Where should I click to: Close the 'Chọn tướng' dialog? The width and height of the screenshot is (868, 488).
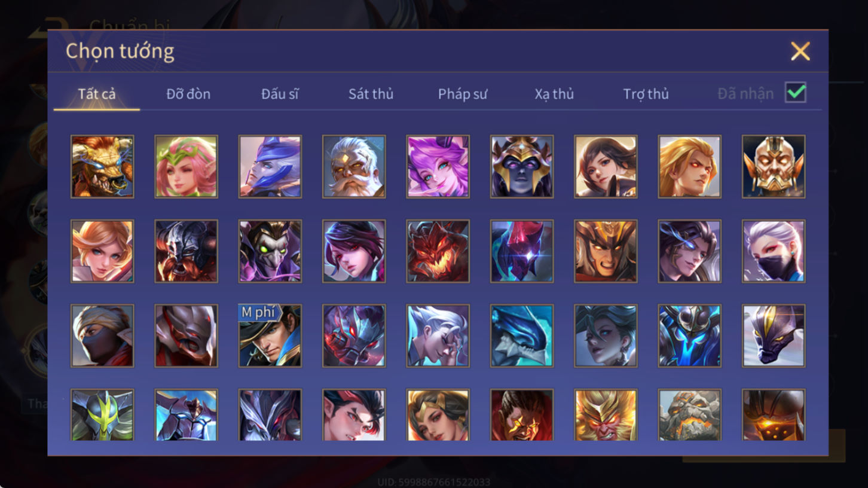click(x=800, y=51)
